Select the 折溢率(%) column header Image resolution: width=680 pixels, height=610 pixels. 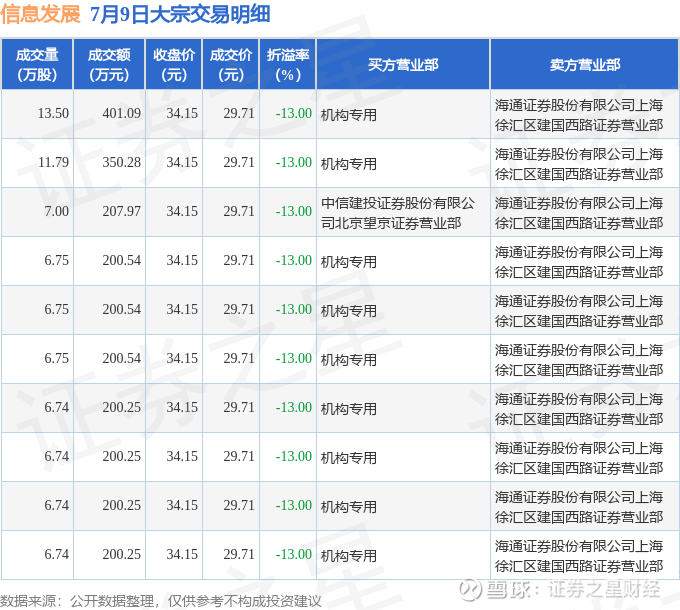click(288, 64)
